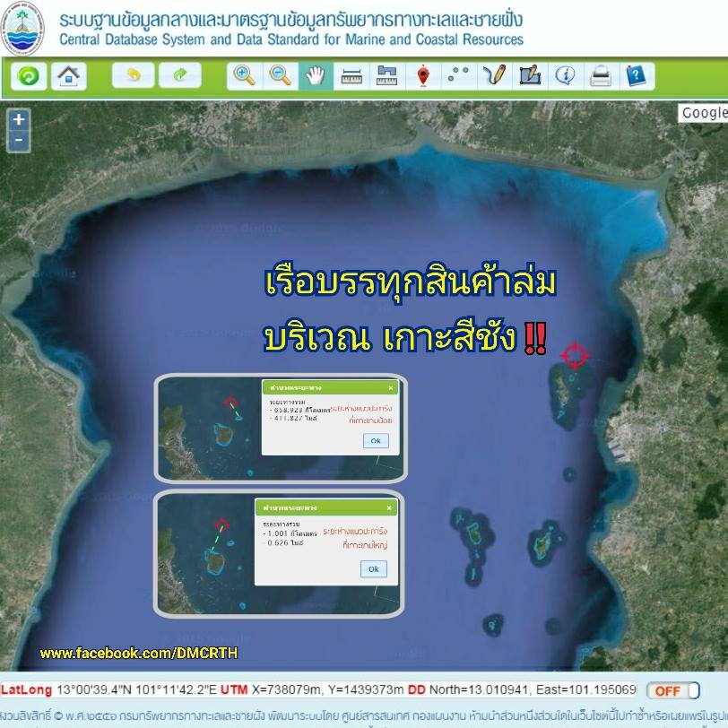Choose the red location pin tool
Viewport: 728px width, 728px height.
pos(423,75)
